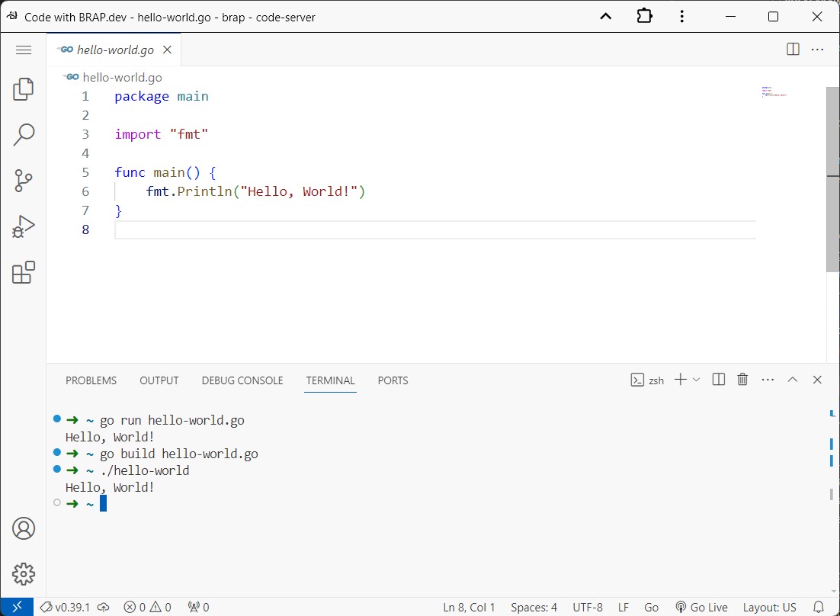Switch to the PORTS tab
Viewport: 840px width, 616px height.
(393, 380)
